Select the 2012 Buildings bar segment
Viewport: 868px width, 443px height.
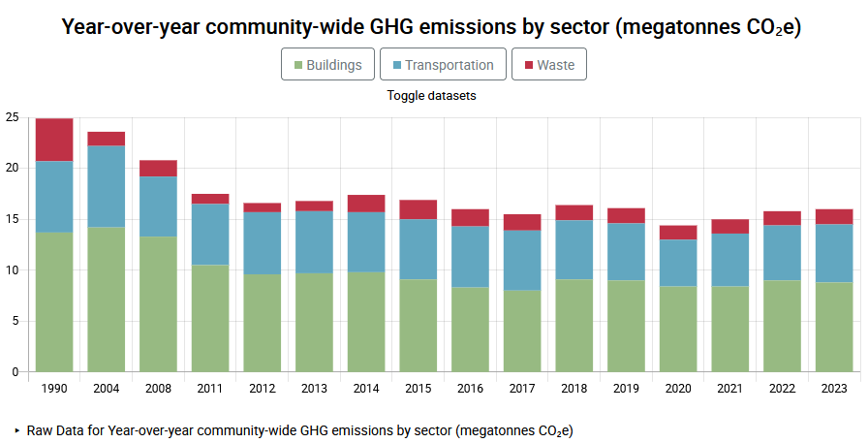[x=263, y=323]
